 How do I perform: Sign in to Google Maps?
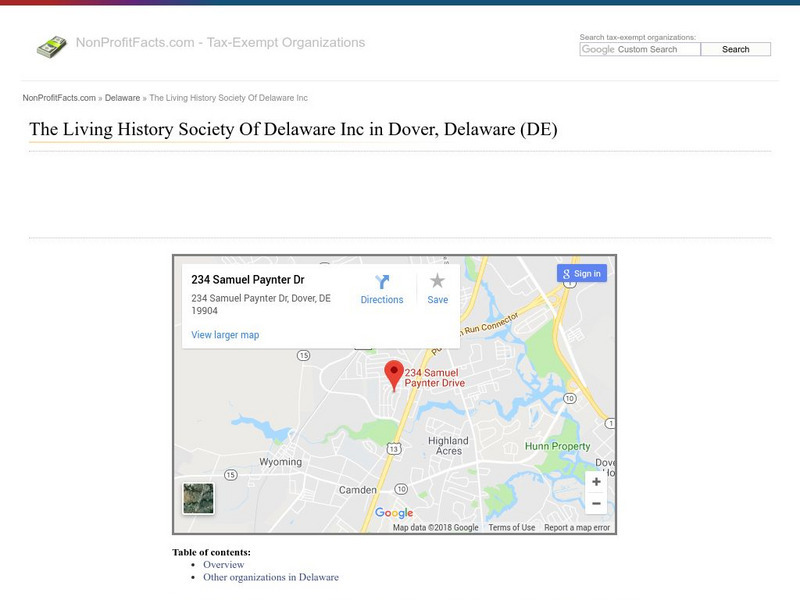(584, 272)
